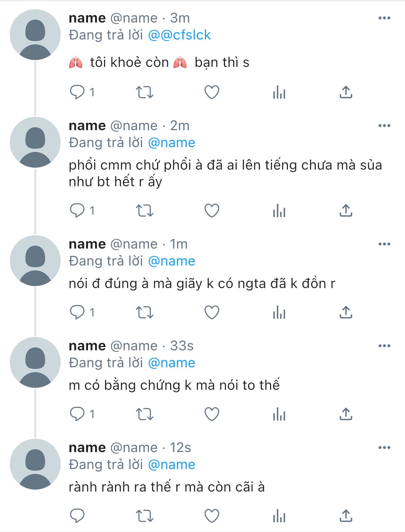Like the tweet posted 2m ago
This screenshot has width=405, height=532.
212,211
